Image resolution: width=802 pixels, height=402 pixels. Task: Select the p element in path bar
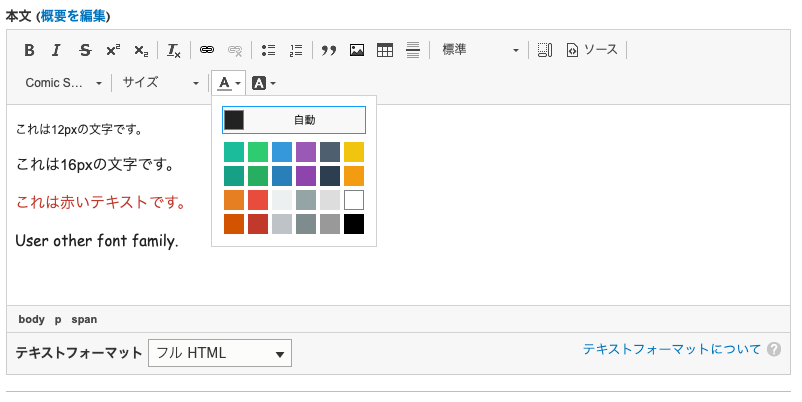coord(58,320)
